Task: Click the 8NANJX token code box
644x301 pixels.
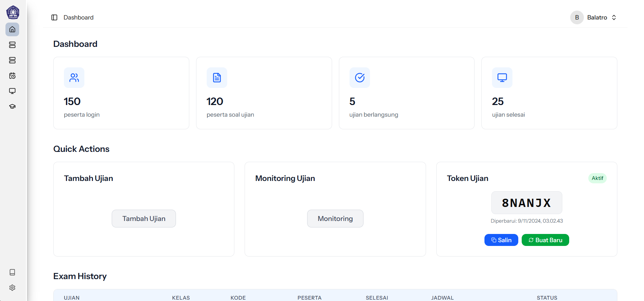Action: click(526, 203)
